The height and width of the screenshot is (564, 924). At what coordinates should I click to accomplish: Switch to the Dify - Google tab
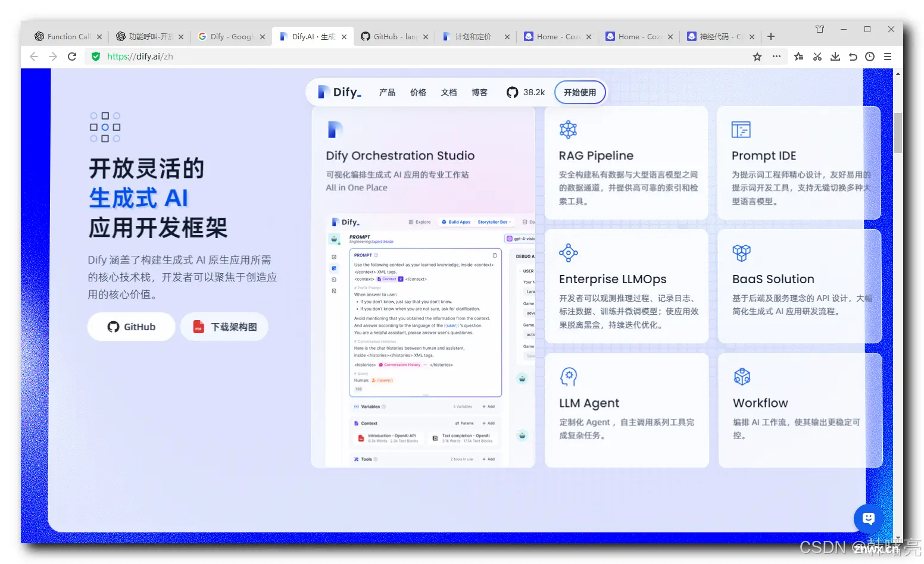pos(231,36)
